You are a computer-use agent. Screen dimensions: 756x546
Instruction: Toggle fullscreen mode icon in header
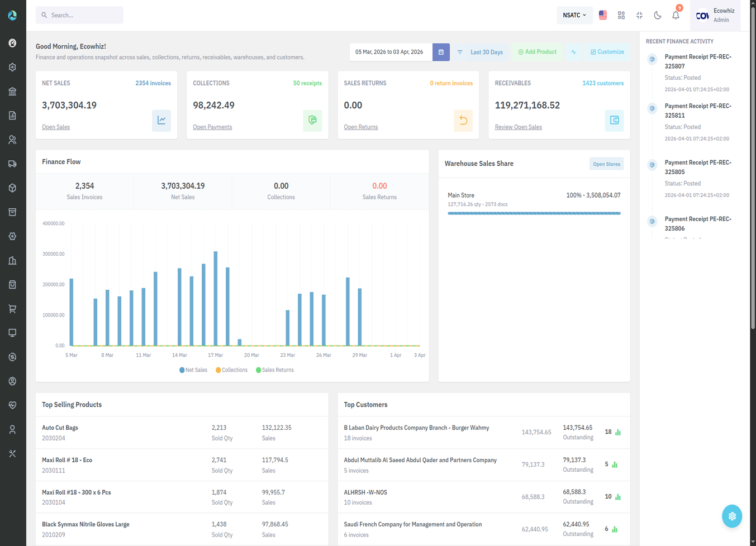click(639, 15)
